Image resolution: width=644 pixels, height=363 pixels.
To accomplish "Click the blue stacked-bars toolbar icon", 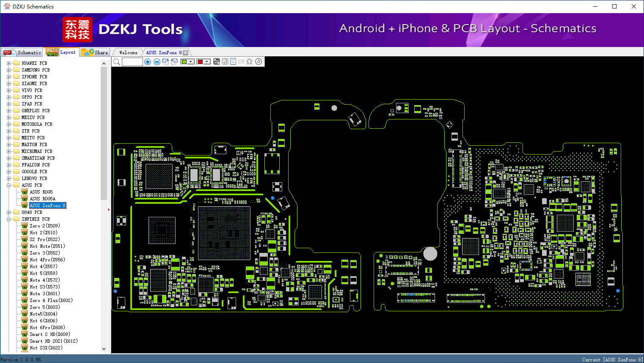I will 233,61.
